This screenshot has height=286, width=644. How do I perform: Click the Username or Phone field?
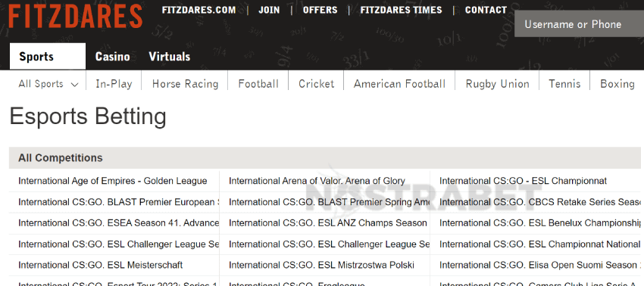click(579, 24)
